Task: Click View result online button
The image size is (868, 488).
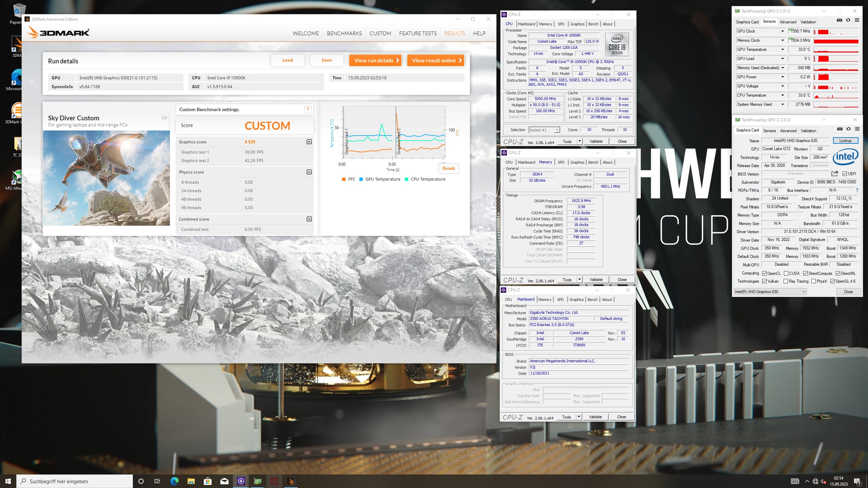Action: click(435, 60)
